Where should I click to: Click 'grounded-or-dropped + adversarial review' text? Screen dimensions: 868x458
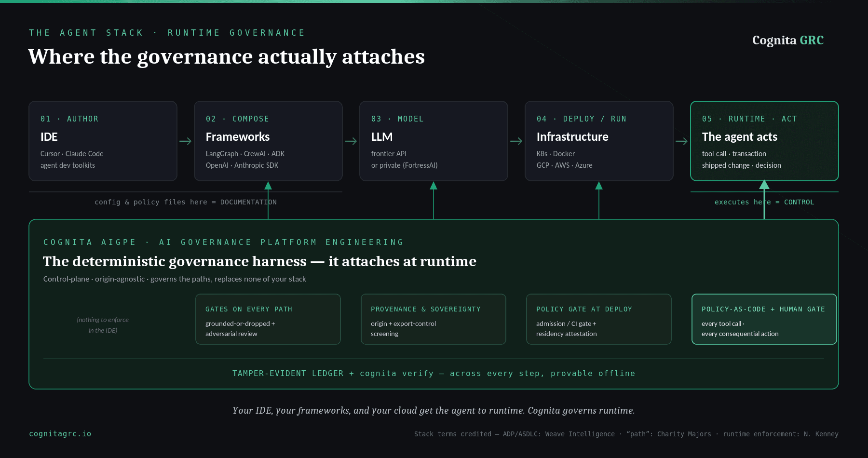tap(240, 329)
